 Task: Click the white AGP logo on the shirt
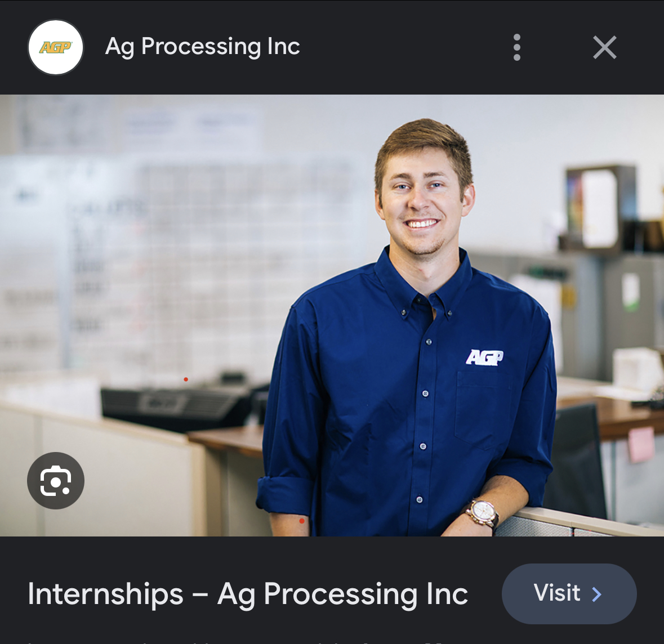(485, 357)
